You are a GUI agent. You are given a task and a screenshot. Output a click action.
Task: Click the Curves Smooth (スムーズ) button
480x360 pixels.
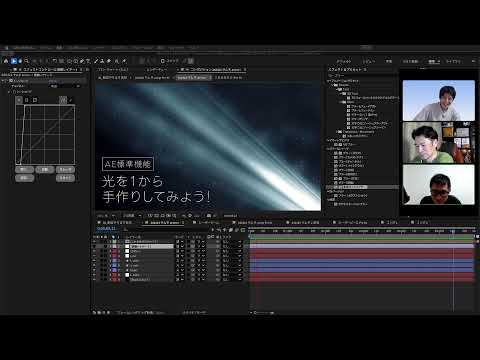(x=65, y=170)
